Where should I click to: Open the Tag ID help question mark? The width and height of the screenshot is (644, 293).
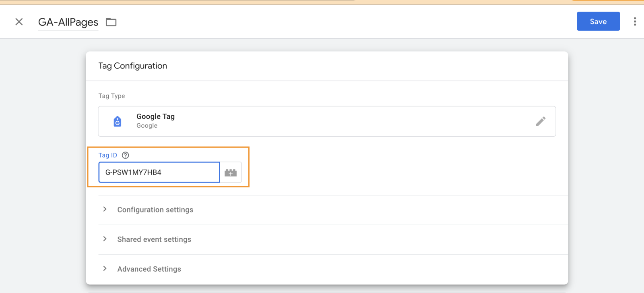(126, 155)
